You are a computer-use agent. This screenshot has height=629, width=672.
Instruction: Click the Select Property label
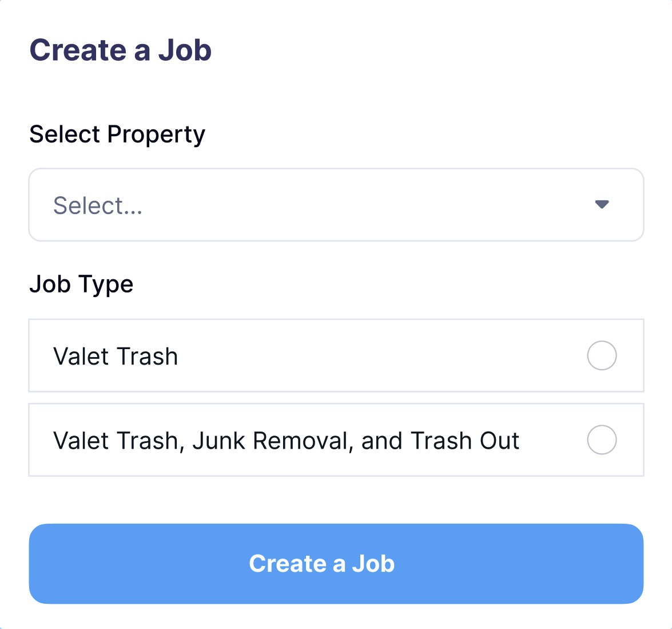117,134
